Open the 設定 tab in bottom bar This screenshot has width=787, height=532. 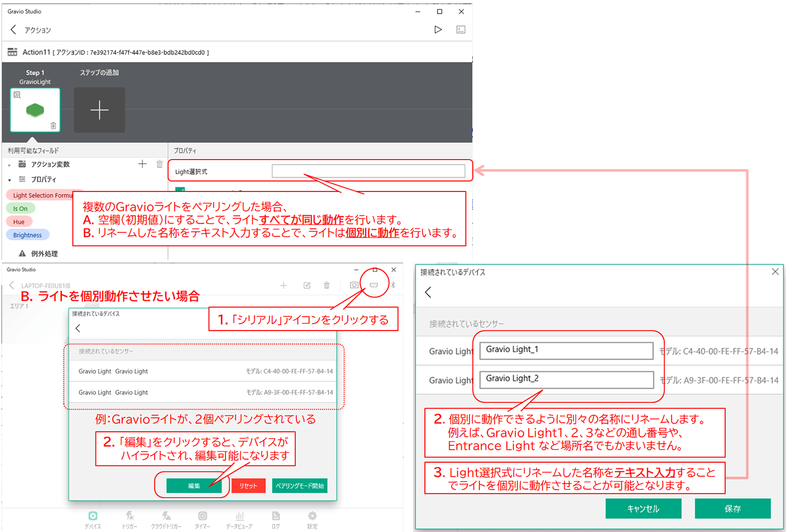click(312, 520)
